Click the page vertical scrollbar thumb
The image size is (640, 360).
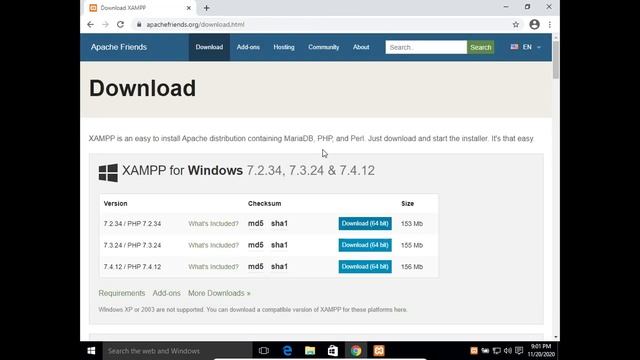pyautogui.click(x=556, y=60)
